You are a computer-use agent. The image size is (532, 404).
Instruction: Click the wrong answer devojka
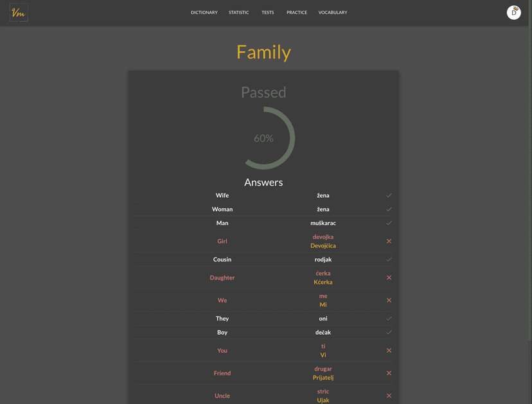[323, 237]
